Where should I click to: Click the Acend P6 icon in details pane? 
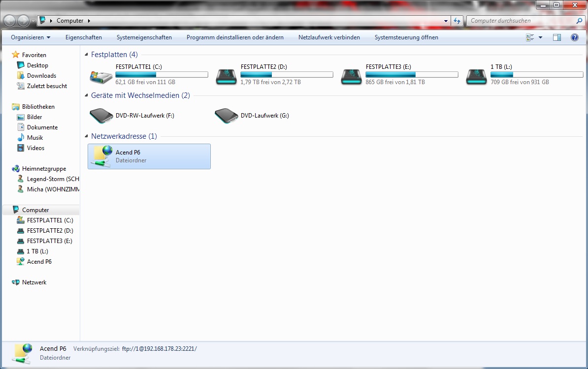pos(22,353)
